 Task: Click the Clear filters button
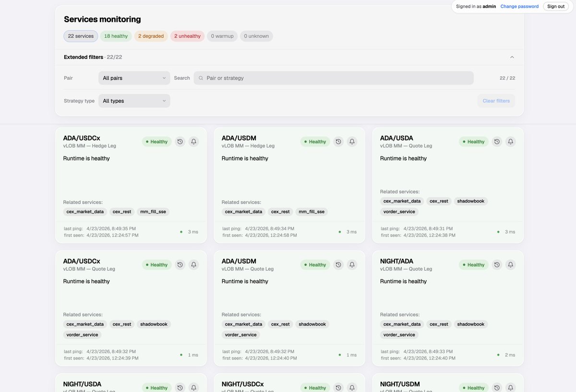click(x=496, y=101)
